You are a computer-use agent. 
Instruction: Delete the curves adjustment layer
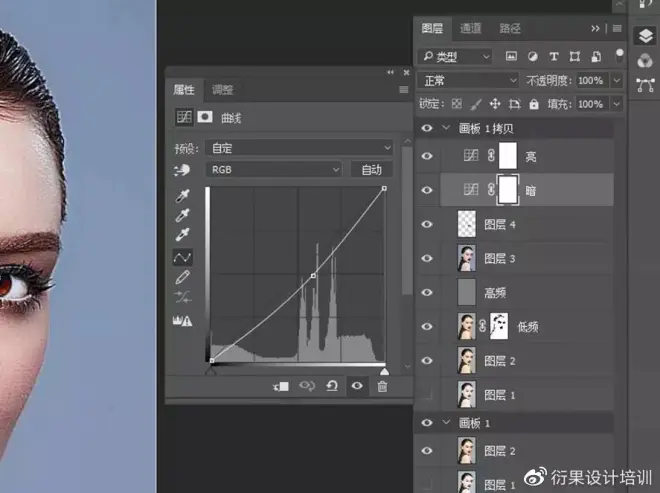coord(382,386)
